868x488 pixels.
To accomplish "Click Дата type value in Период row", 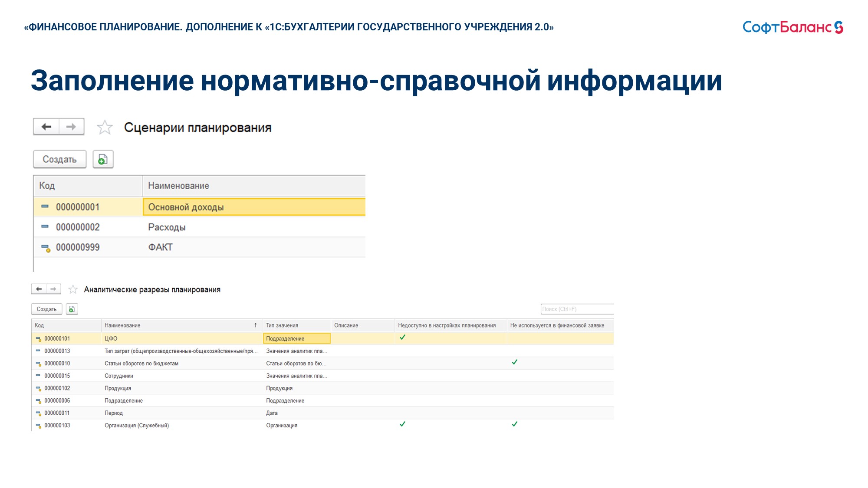I will 272,413.
